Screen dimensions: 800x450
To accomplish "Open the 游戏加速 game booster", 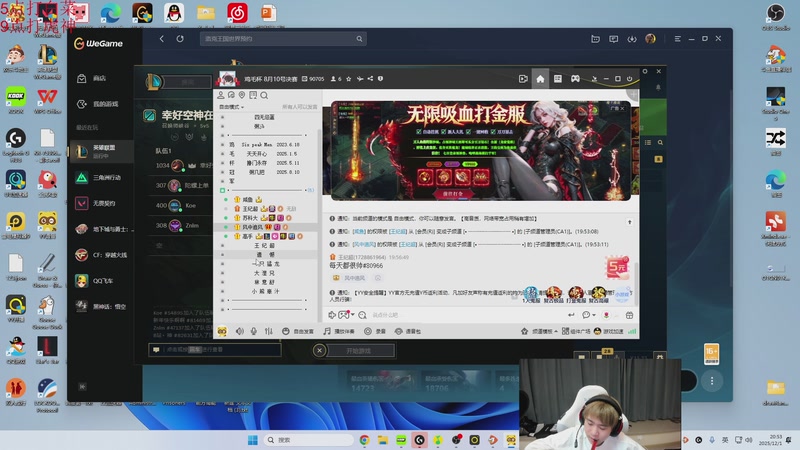I will pyautogui.click(x=608, y=332).
